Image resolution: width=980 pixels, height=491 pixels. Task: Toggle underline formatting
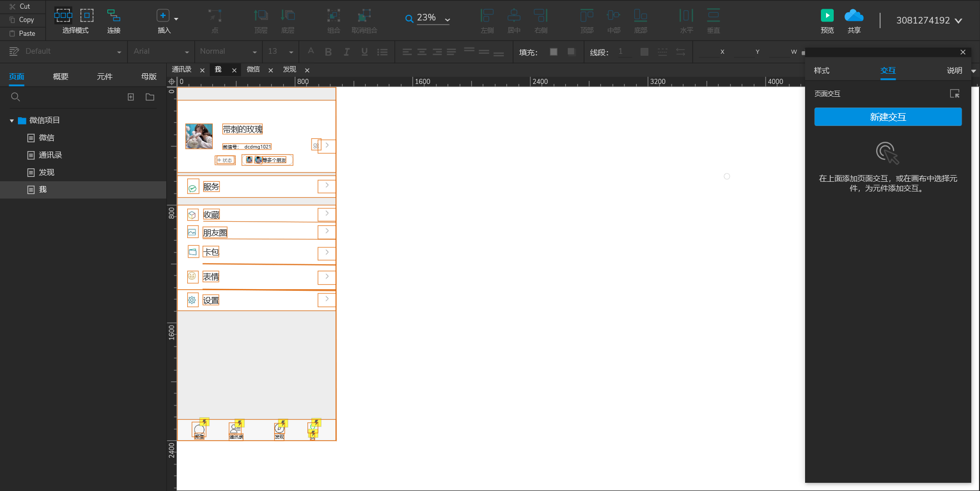tap(364, 52)
